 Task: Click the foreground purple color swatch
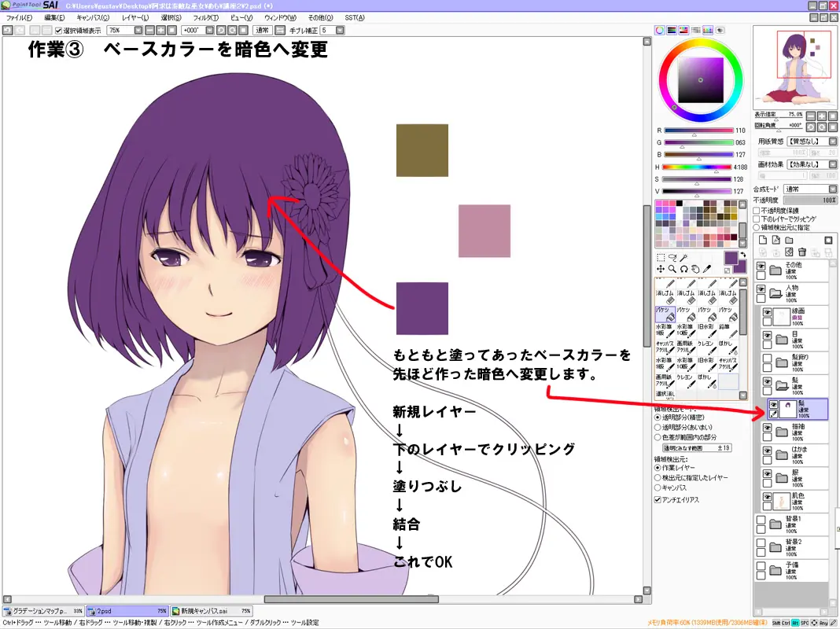pyautogui.click(x=731, y=258)
